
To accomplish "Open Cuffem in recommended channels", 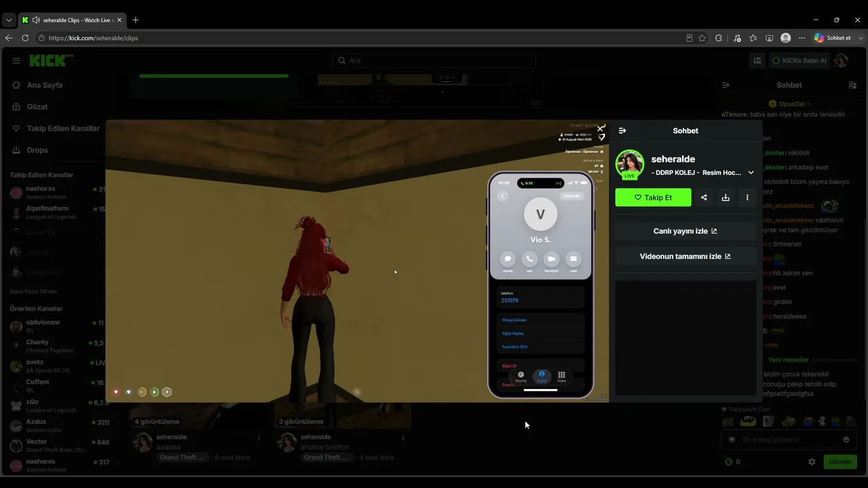I will [x=56, y=386].
